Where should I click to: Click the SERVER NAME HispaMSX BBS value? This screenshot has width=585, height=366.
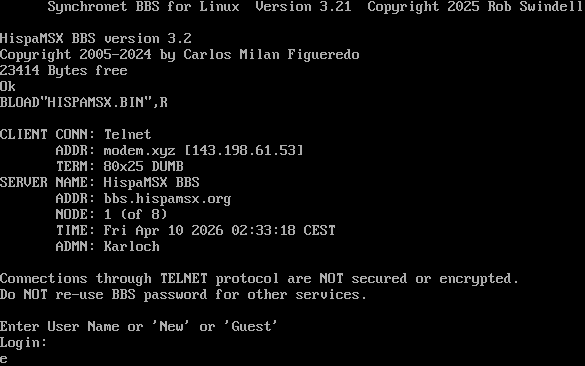(151, 182)
